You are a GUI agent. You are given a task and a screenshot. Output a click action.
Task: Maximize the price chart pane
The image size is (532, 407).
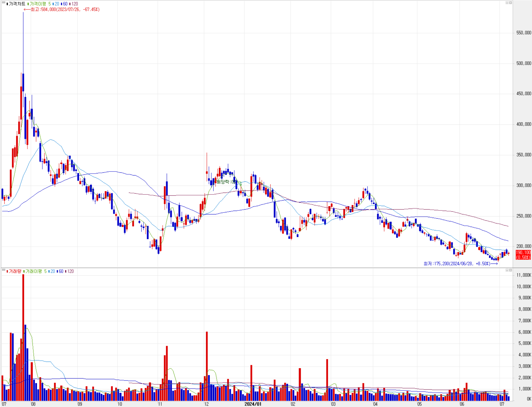507,3
